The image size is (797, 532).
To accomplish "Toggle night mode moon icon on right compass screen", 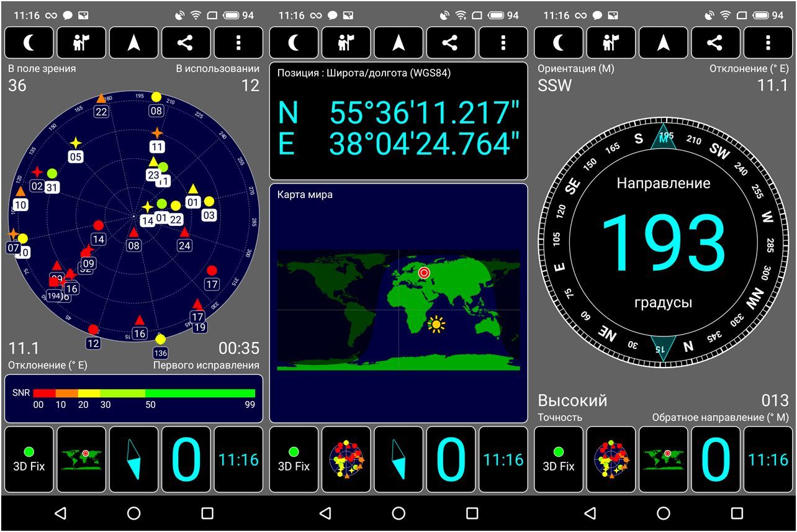I will click(559, 43).
